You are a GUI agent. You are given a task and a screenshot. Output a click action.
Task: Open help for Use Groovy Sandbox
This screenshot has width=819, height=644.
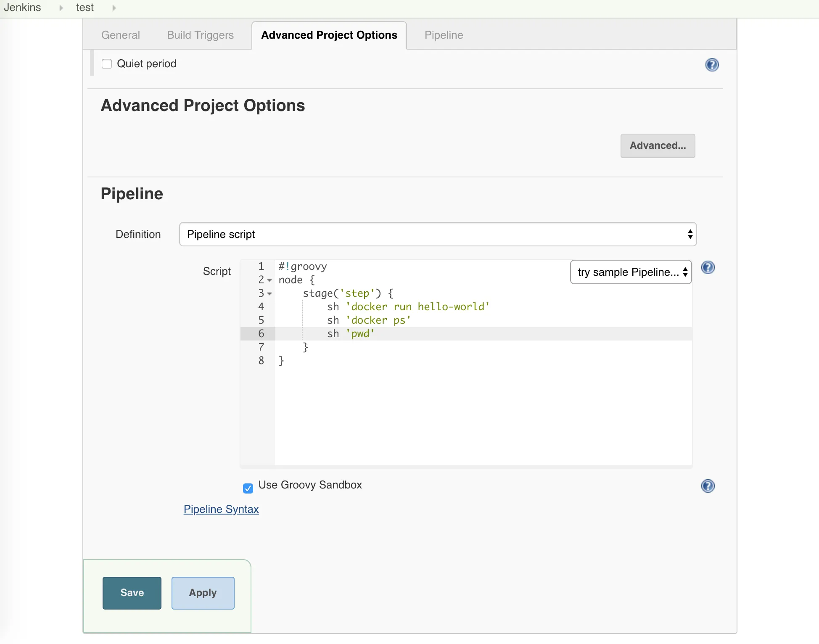tap(708, 486)
